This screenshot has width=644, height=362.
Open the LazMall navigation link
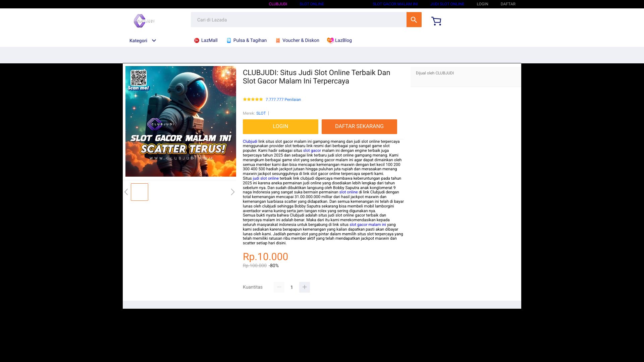(209, 41)
